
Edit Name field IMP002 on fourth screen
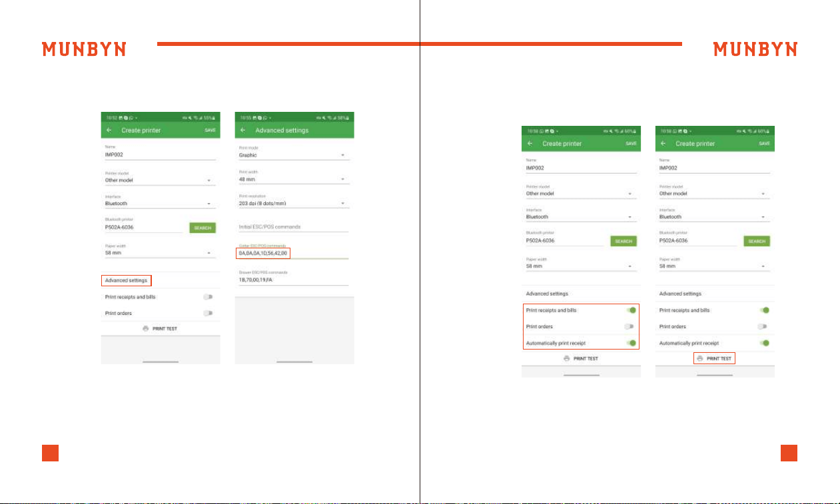pyautogui.click(x=714, y=167)
